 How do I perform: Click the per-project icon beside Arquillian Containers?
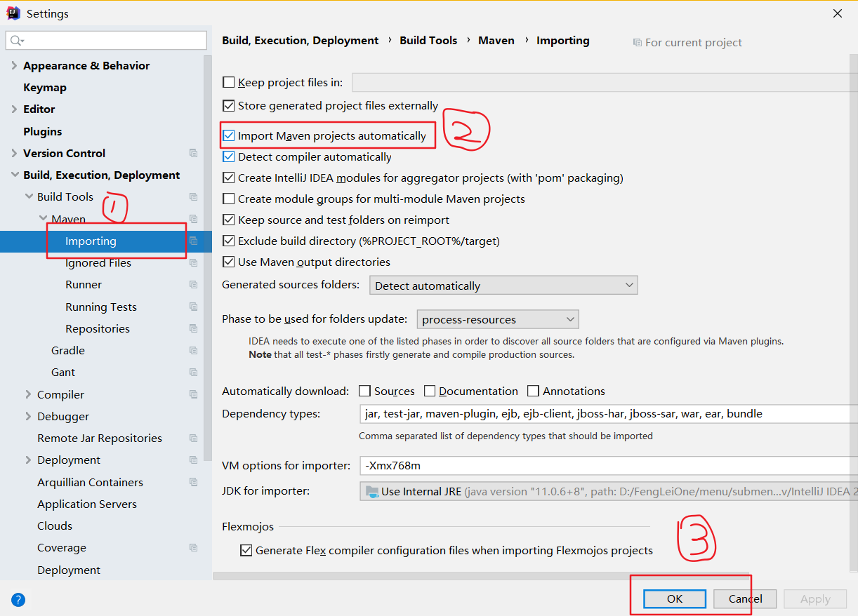pyautogui.click(x=193, y=482)
